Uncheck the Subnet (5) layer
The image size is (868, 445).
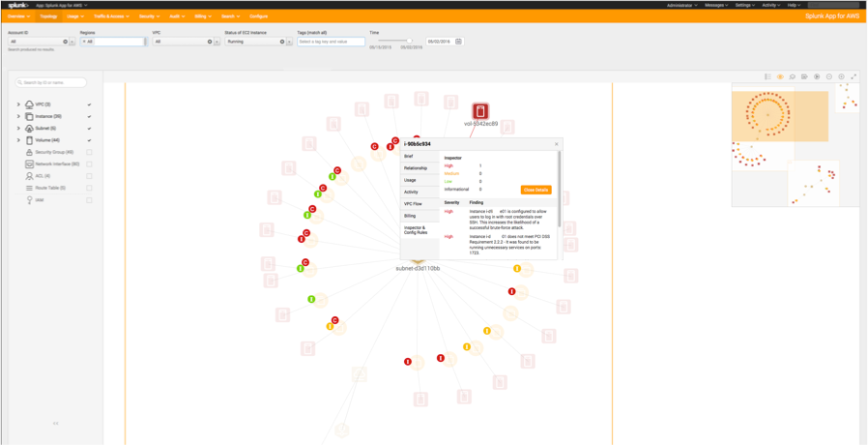[x=89, y=129]
